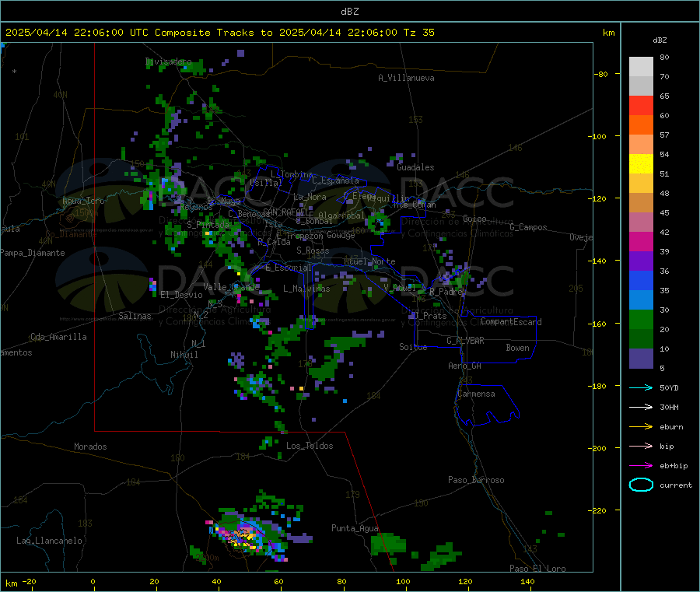Image resolution: width=700 pixels, height=592 pixels.
Task: Click the Carmensa map label
Action: (x=476, y=394)
